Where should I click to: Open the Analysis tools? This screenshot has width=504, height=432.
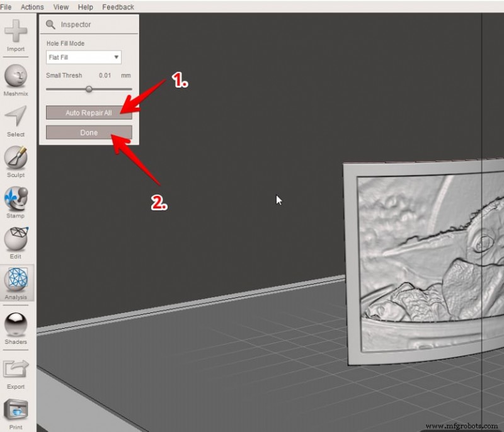click(16, 284)
